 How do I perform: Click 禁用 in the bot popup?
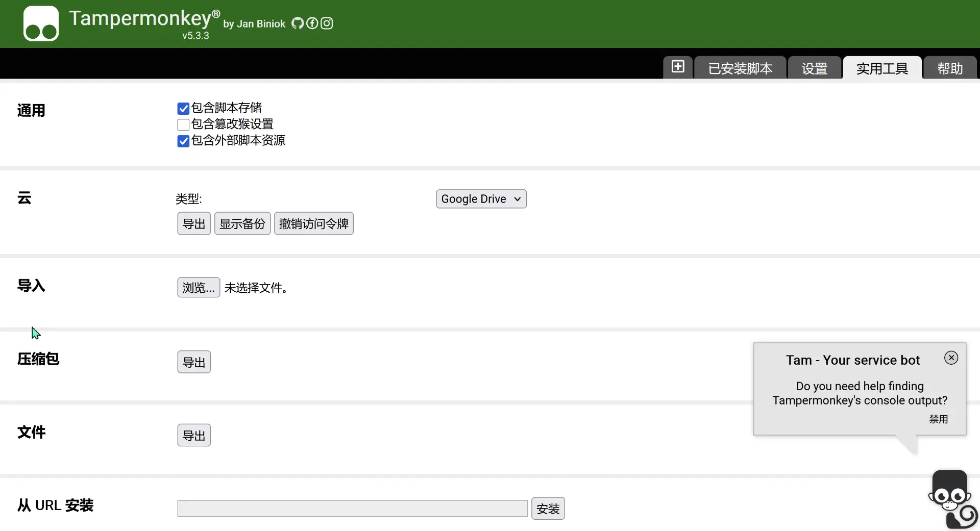938,419
